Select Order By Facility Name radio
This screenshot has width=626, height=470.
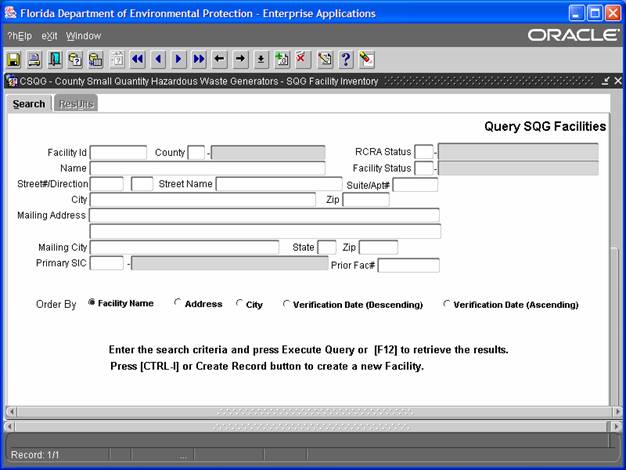tap(92, 302)
